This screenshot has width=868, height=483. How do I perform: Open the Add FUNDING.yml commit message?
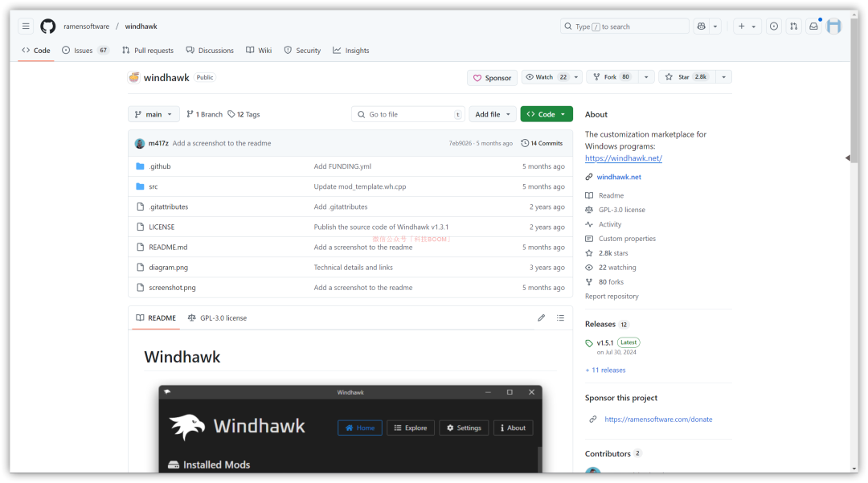pyautogui.click(x=342, y=166)
